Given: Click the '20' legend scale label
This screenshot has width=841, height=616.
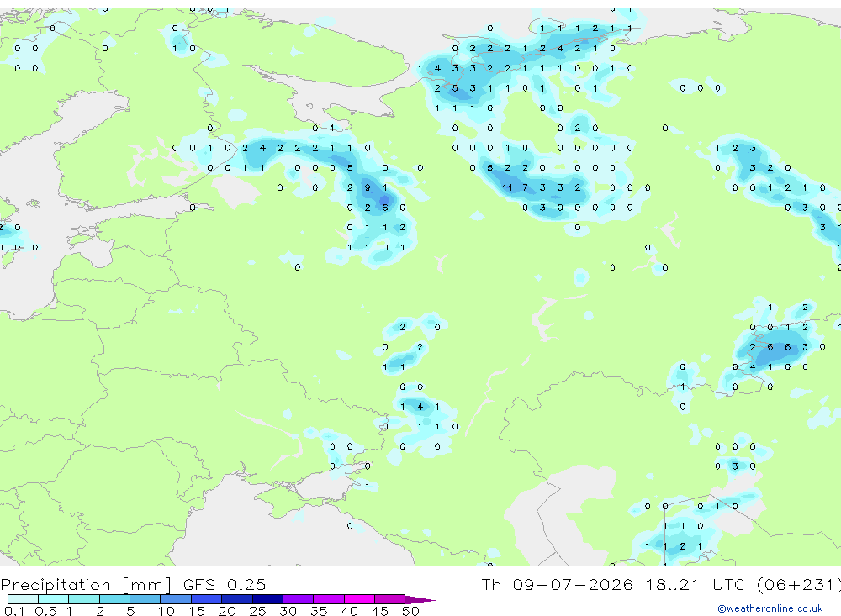Looking at the screenshot, I should pyautogui.click(x=227, y=611).
